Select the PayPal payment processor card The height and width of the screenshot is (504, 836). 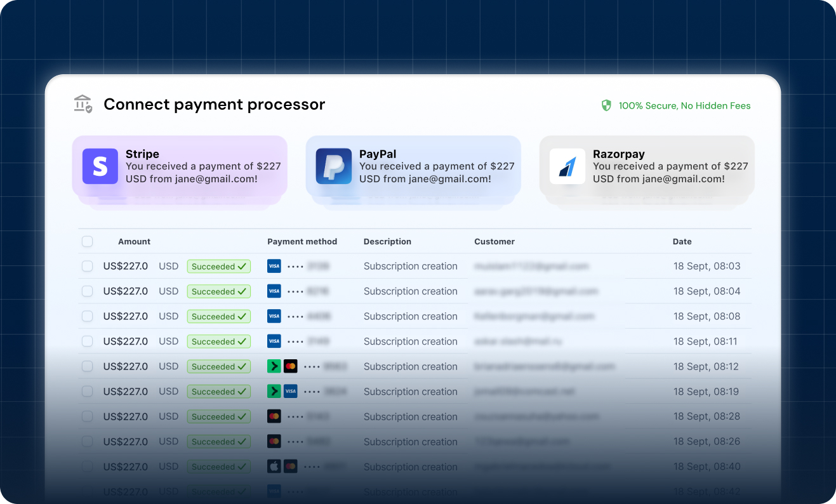pos(413,166)
